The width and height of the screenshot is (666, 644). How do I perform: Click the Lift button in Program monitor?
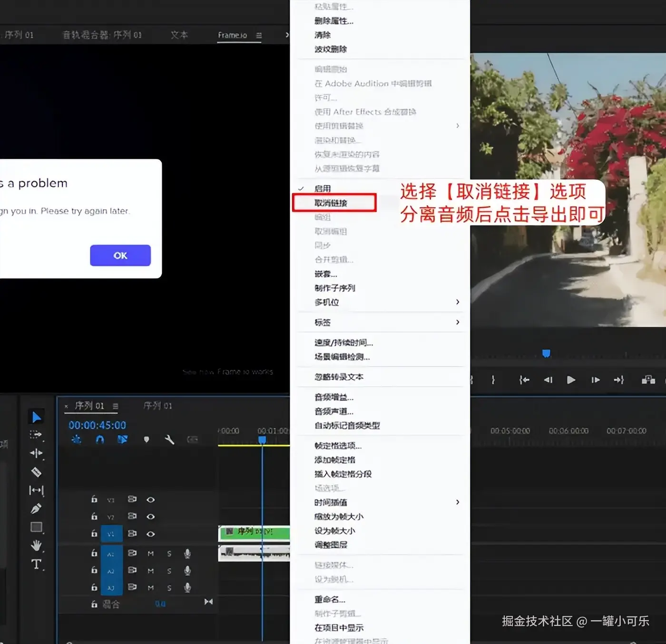click(648, 380)
